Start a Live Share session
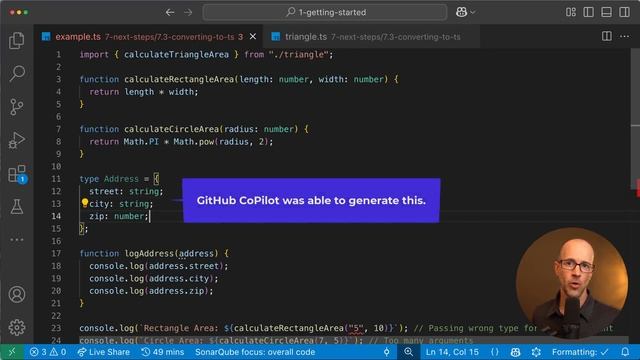 pyautogui.click(x=104, y=352)
